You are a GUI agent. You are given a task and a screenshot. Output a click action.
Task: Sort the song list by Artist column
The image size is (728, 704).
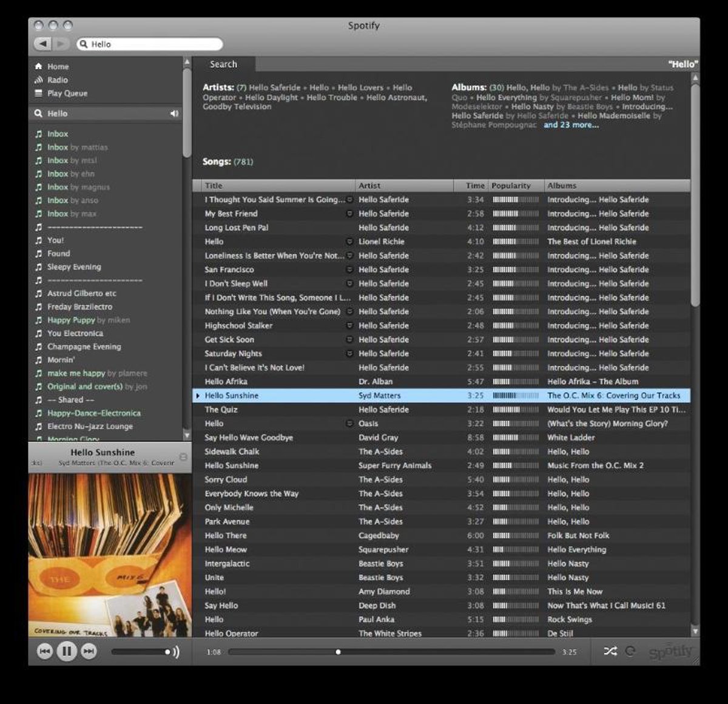pyautogui.click(x=369, y=186)
